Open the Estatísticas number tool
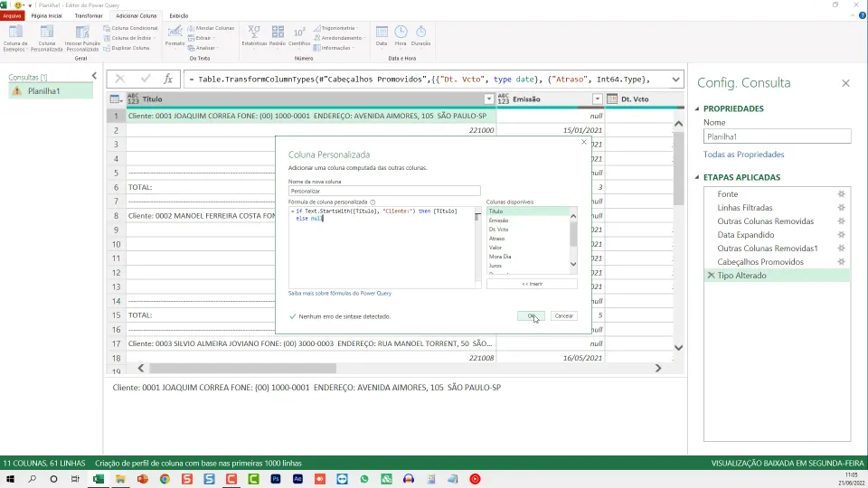 (x=254, y=36)
